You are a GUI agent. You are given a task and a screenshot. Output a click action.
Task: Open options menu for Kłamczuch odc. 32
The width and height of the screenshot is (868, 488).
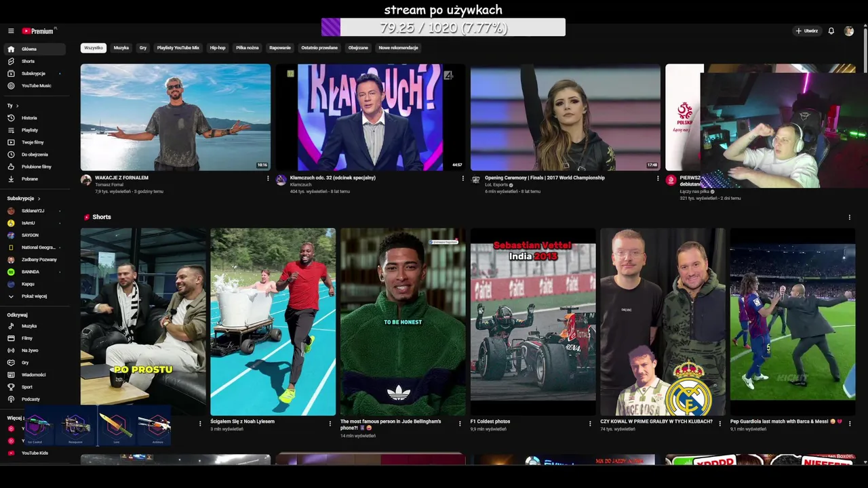click(x=463, y=179)
